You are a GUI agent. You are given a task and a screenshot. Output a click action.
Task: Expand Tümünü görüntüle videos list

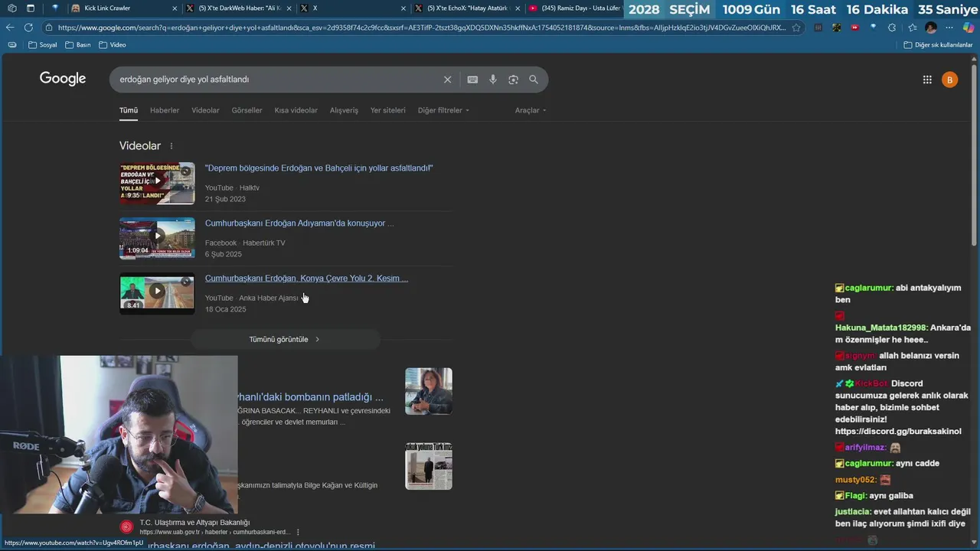click(285, 339)
